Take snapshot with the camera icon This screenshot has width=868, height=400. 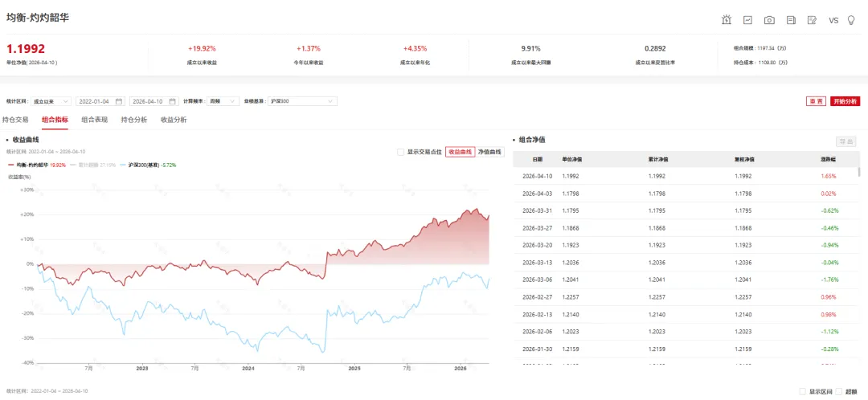click(x=769, y=20)
